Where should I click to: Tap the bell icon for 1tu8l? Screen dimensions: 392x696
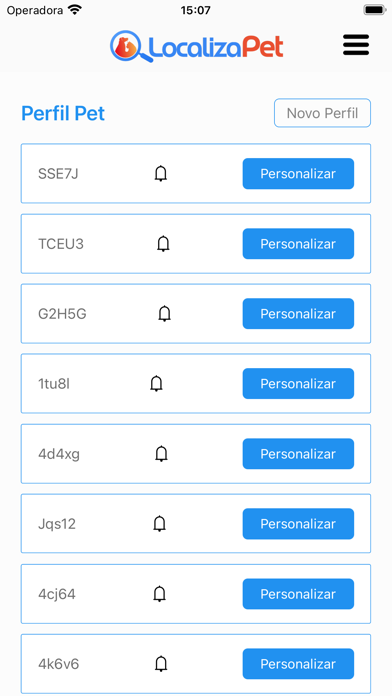[x=156, y=384]
